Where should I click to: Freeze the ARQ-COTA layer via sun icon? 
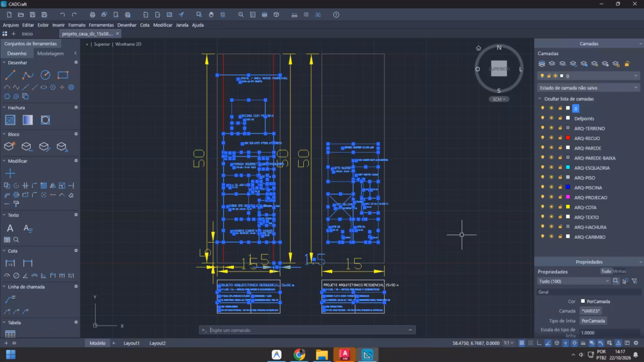[x=551, y=207]
